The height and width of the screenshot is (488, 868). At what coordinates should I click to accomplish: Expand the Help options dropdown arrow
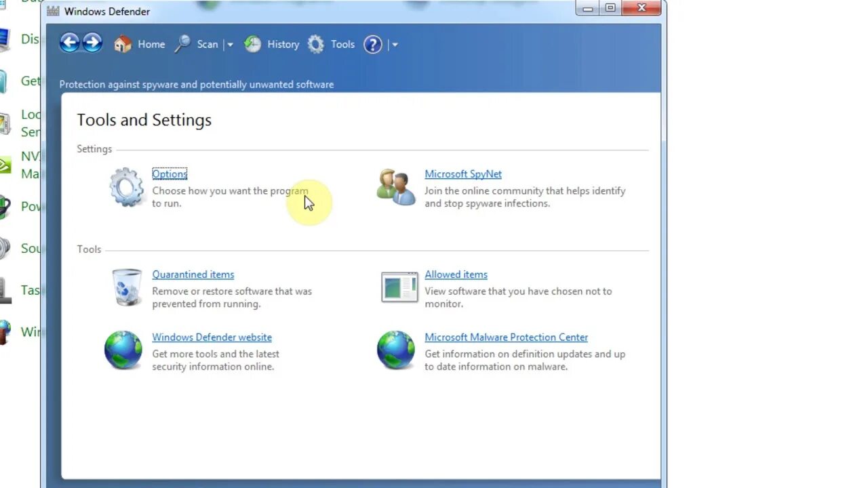point(395,45)
